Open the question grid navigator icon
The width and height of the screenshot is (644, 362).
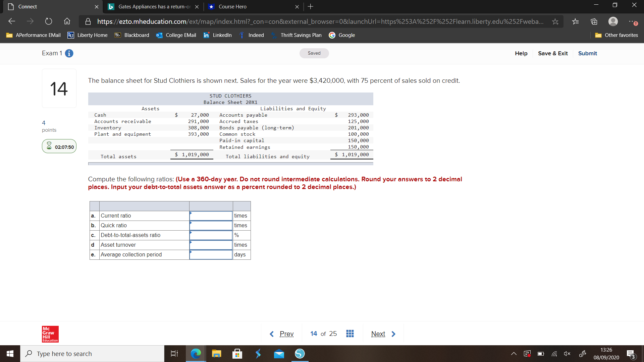[x=350, y=334]
